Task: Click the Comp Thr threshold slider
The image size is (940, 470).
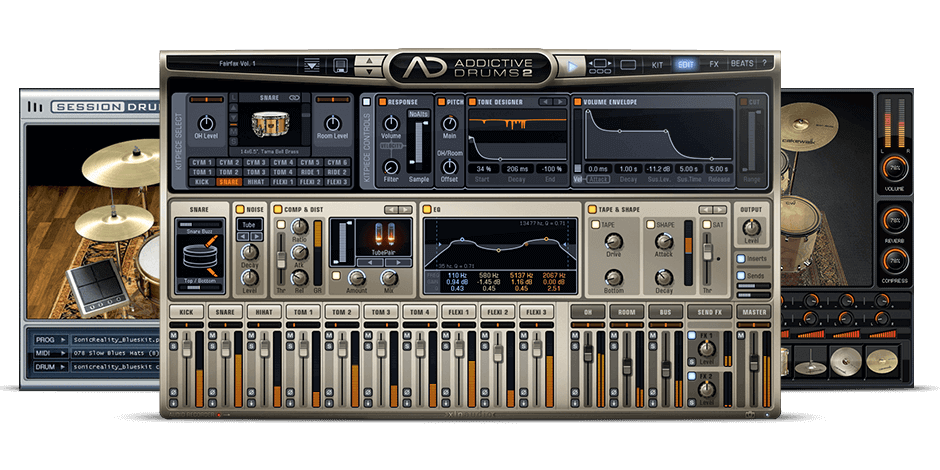Action: click(x=280, y=259)
